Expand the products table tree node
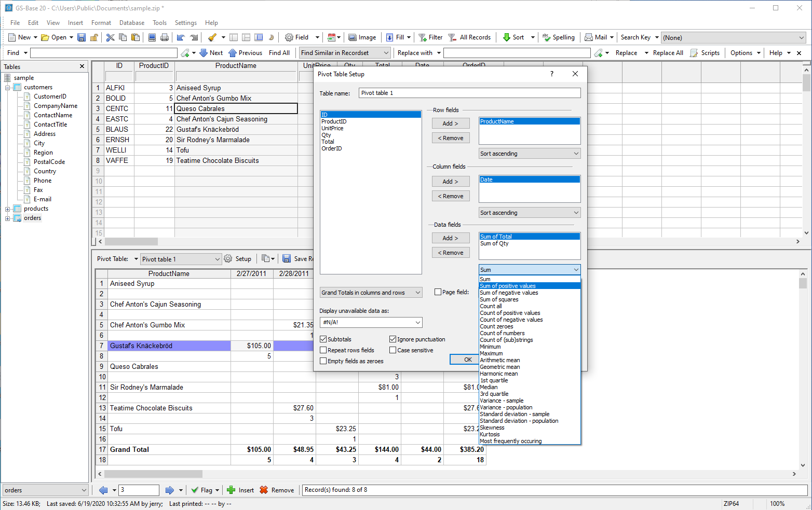Viewport: 812px width, 510px height. pos(8,209)
